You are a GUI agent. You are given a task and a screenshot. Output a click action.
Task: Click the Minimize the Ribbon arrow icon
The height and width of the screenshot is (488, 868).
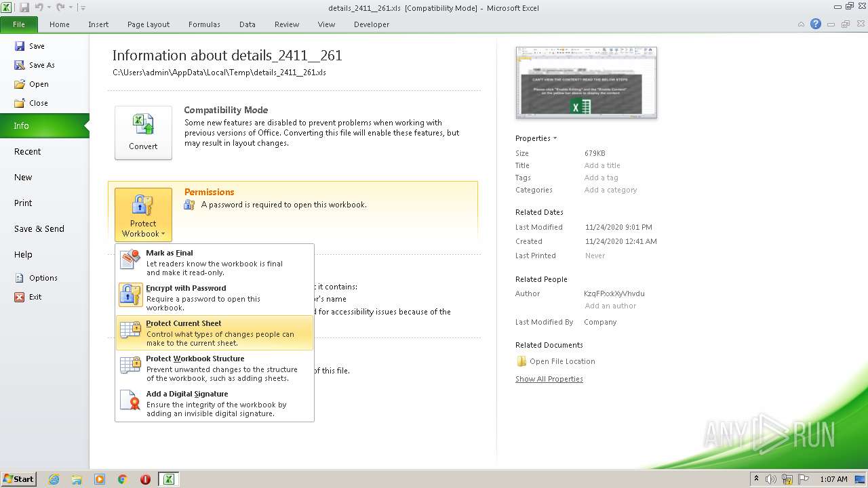click(801, 24)
